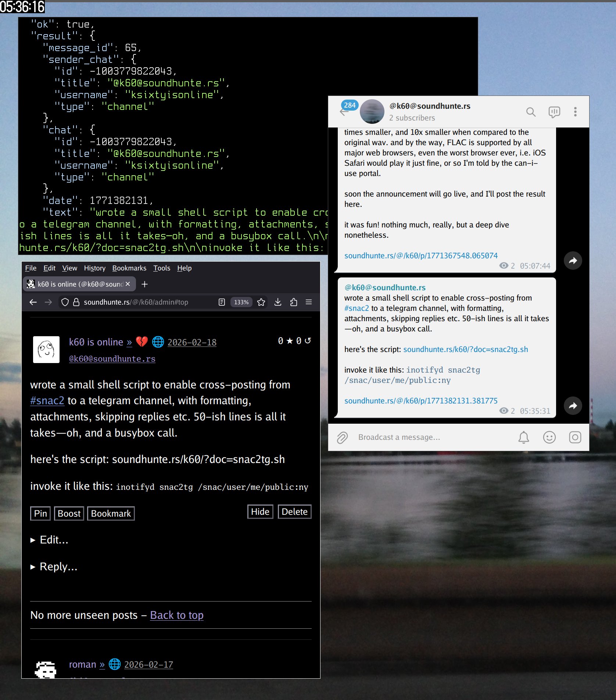
Task: Bookmark the page with the star icon
Action: click(261, 302)
